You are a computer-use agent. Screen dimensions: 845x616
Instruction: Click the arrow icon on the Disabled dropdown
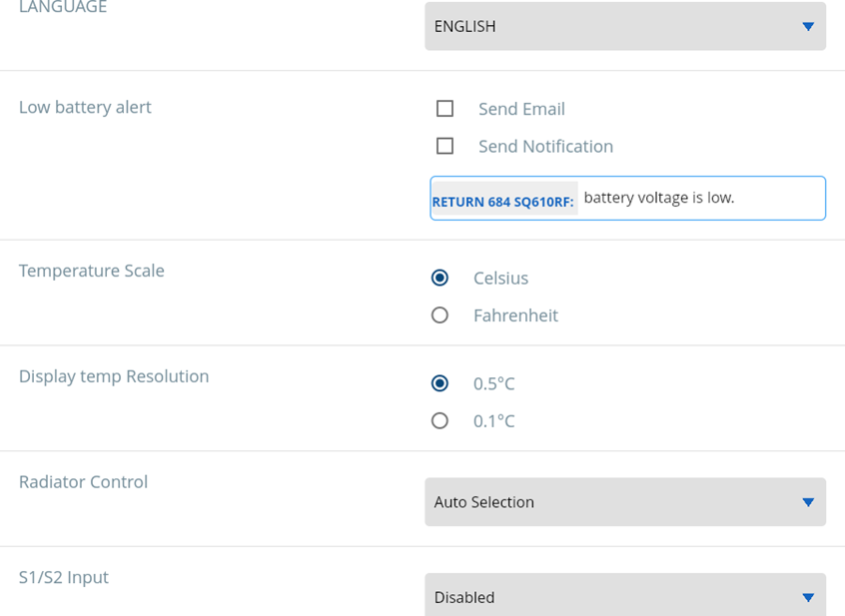tap(808, 597)
